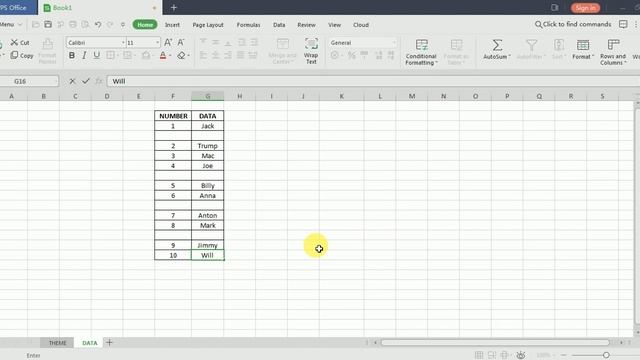The width and height of the screenshot is (640, 360).
Task: Open the Conditional Formatting menu
Action: [421, 60]
